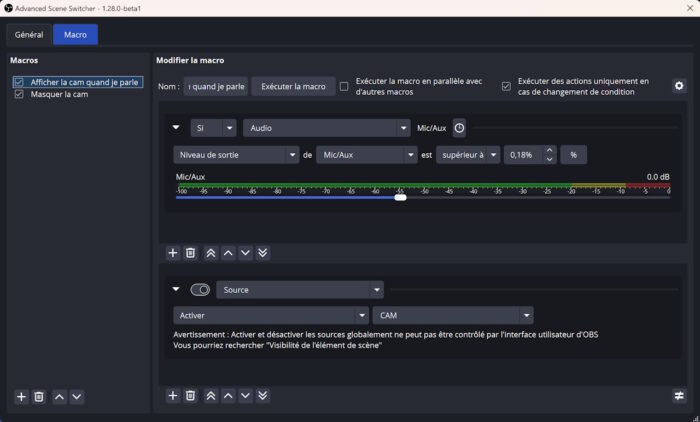
Task: Move selected macro down in list
Action: [x=76, y=397]
